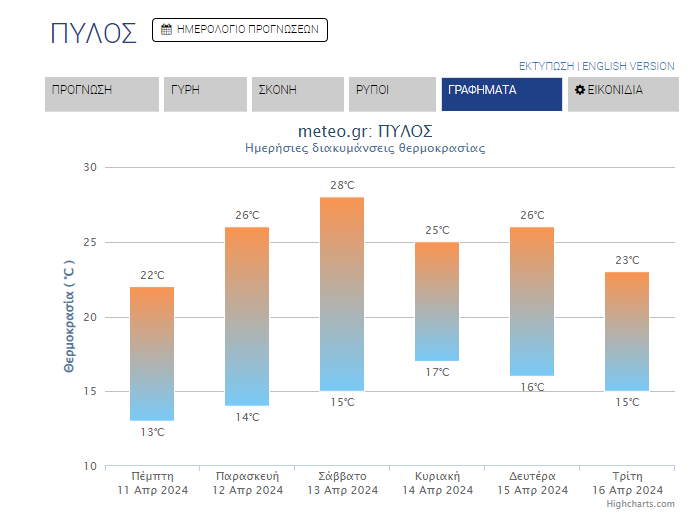Click the calendar icon in forecast calendar button
This screenshot has height=523, width=700.
(167, 29)
